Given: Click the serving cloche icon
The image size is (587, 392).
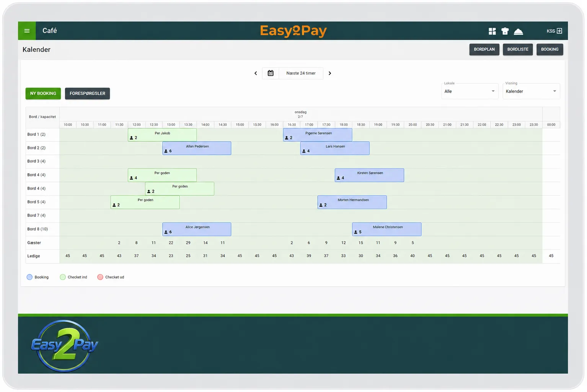Looking at the screenshot, I should 519,31.
